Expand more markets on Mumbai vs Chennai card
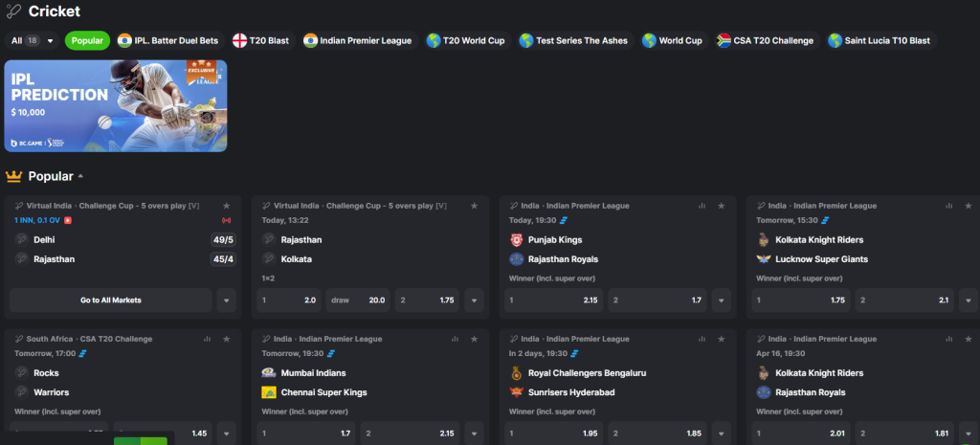 (x=474, y=434)
